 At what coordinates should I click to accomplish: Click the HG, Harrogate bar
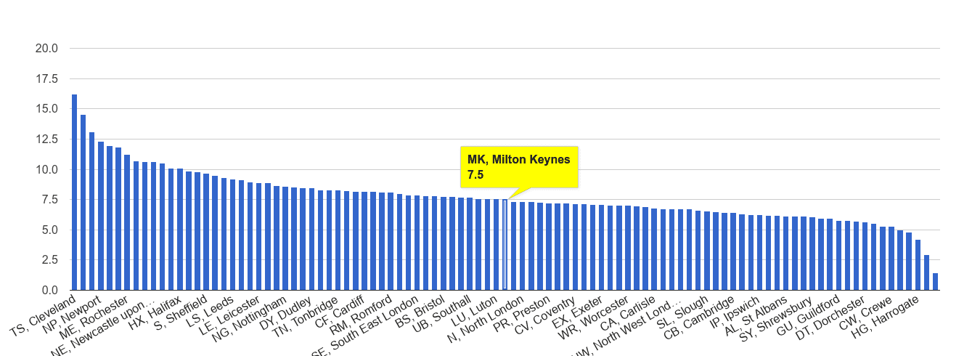[917, 265]
